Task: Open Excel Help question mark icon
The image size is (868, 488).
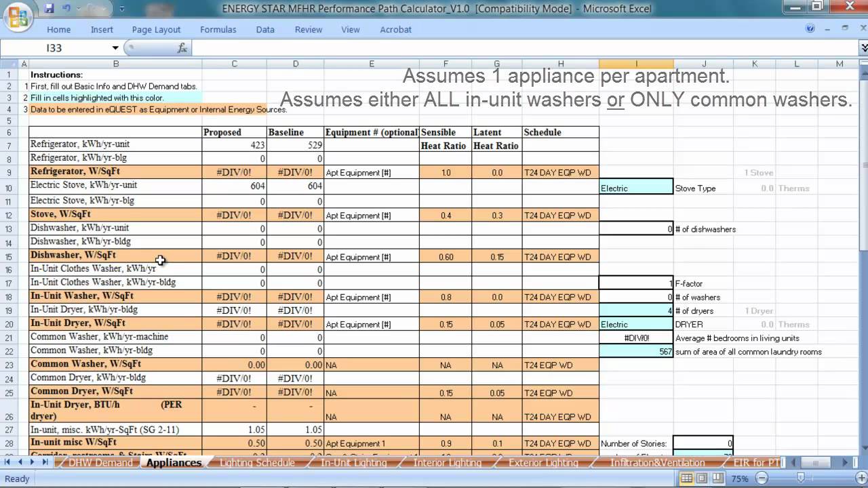Action: tap(810, 28)
